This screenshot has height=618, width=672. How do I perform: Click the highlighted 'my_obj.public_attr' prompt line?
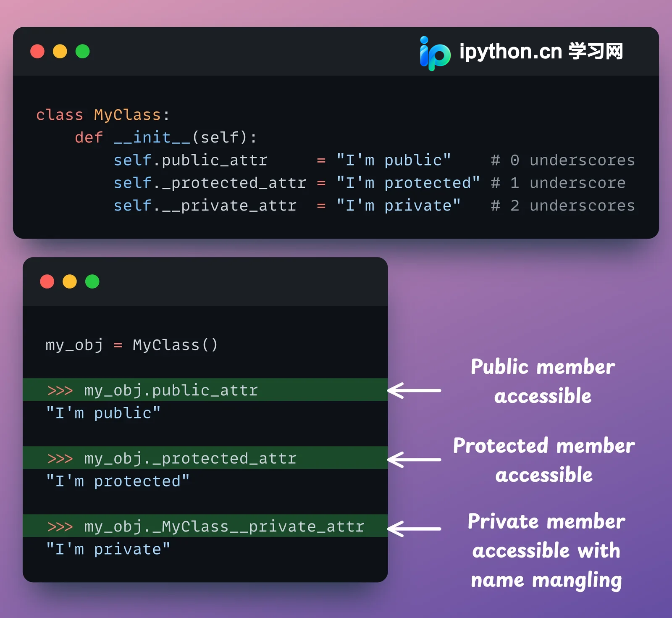[x=205, y=390]
